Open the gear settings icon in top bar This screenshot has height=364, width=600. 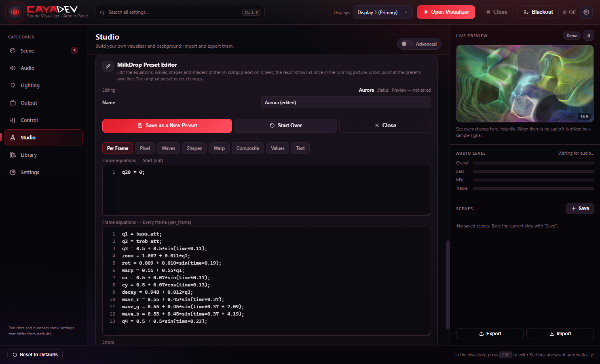(x=586, y=12)
